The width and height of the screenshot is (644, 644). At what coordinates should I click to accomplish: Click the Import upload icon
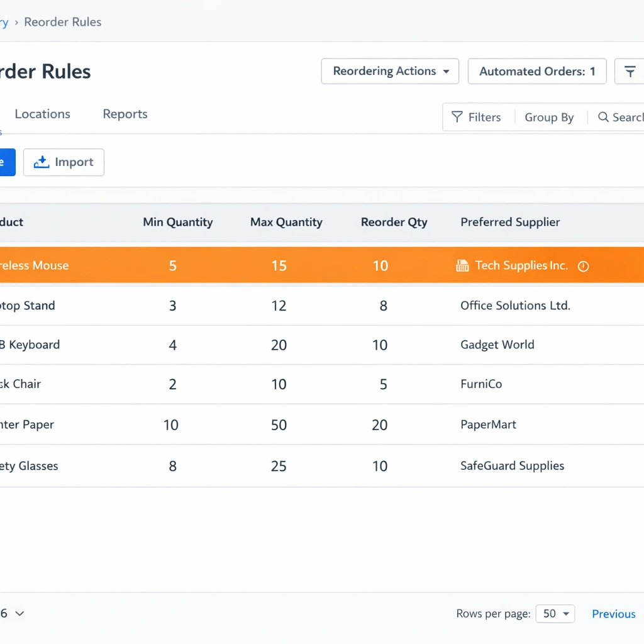tap(42, 162)
